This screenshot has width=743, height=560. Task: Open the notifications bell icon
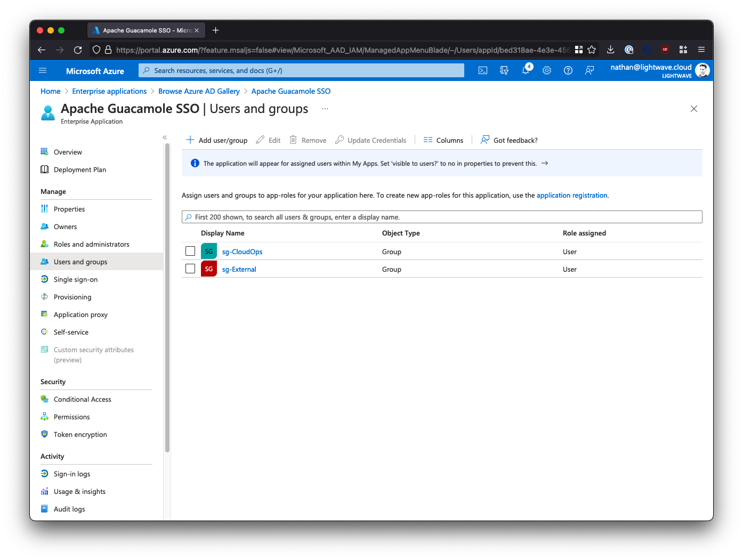click(x=526, y=70)
